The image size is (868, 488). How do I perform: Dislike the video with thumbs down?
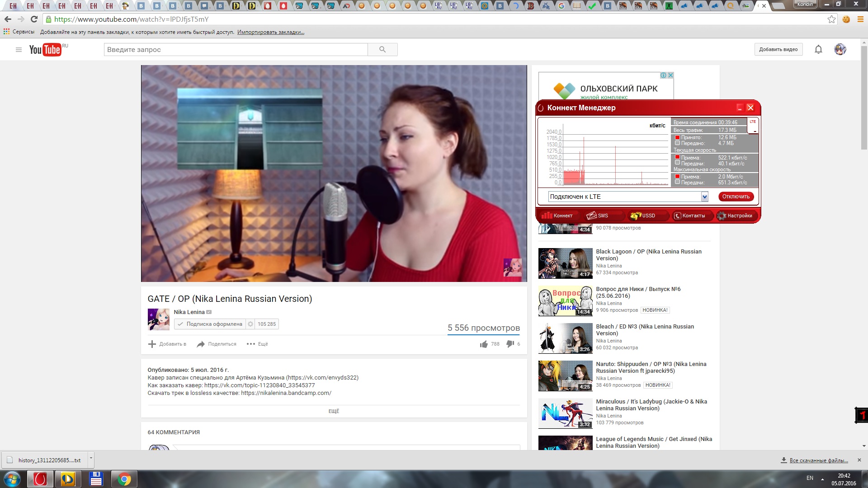coord(510,344)
